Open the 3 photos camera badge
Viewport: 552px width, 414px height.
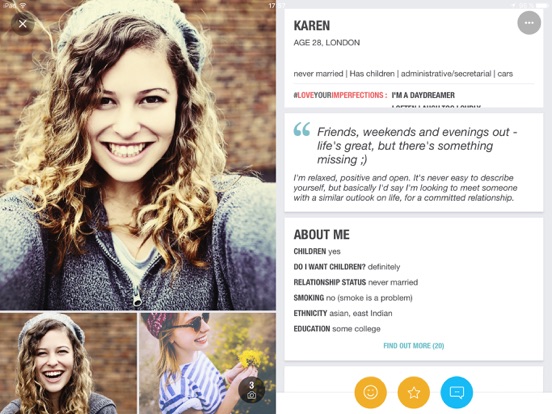[251, 390]
